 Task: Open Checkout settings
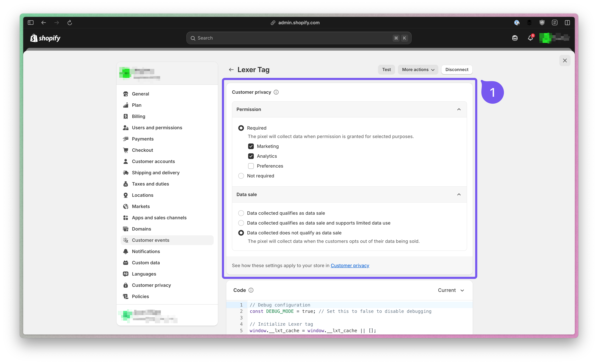(167, 150)
